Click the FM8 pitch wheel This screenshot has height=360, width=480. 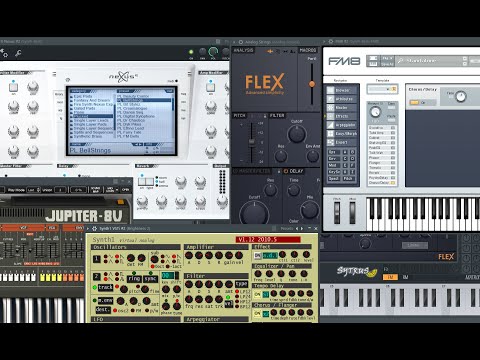[337, 212]
